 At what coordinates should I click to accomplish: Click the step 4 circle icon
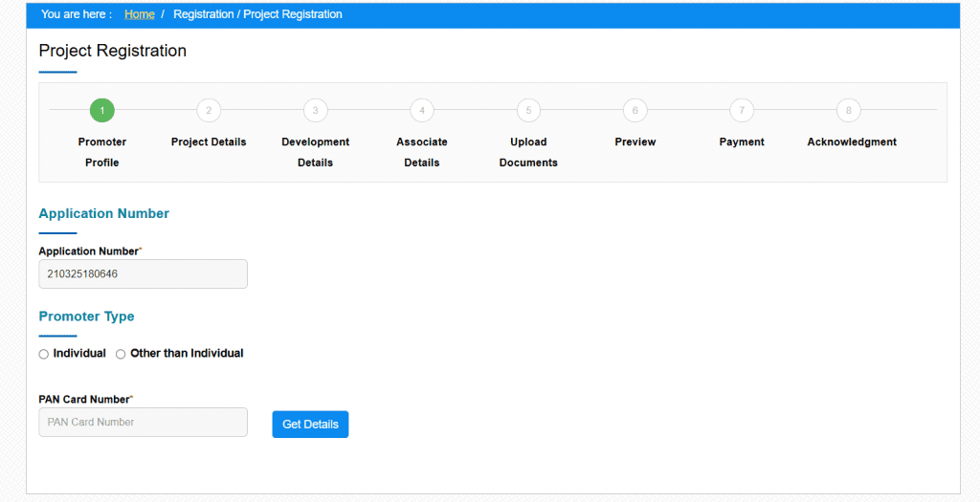tap(422, 111)
